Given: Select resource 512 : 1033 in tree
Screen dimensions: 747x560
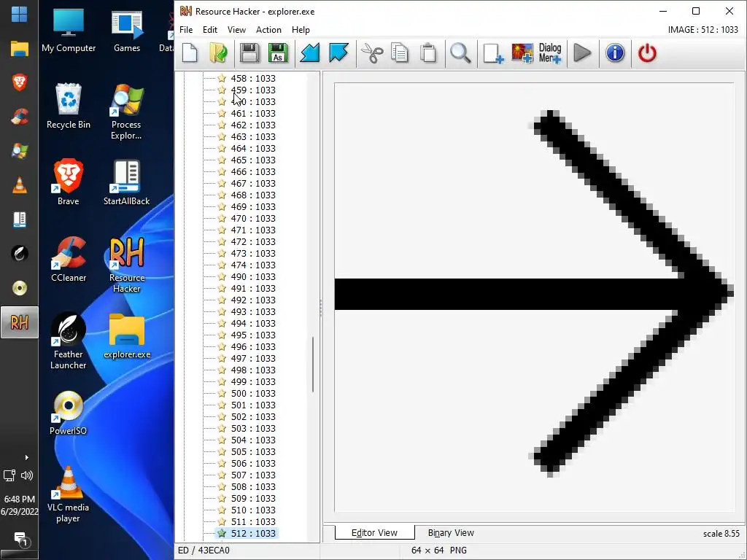Looking at the screenshot, I should click(253, 533).
